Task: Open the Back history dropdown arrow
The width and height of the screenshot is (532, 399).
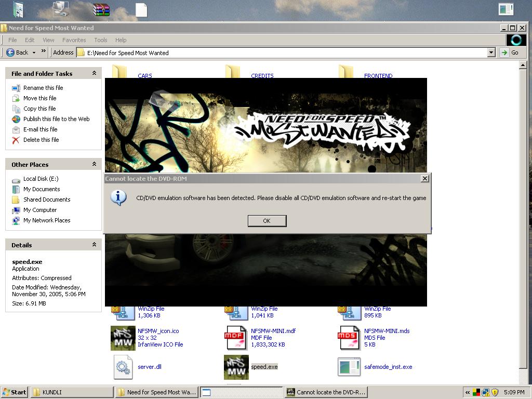Action: [34, 52]
